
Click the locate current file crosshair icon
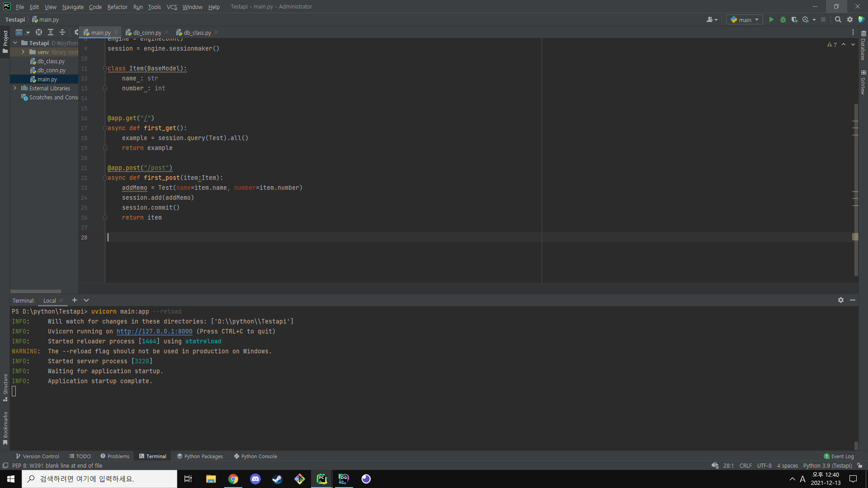tap(39, 32)
